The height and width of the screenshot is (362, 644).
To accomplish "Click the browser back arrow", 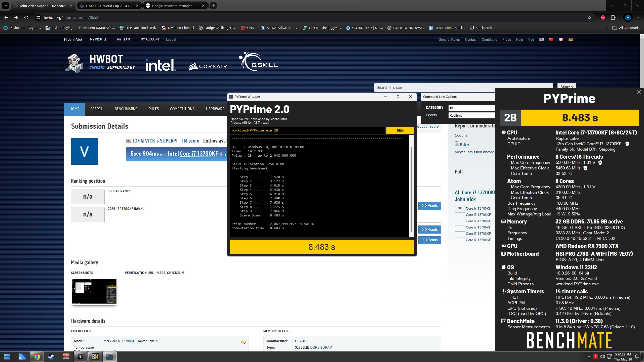I will click(x=6, y=17).
